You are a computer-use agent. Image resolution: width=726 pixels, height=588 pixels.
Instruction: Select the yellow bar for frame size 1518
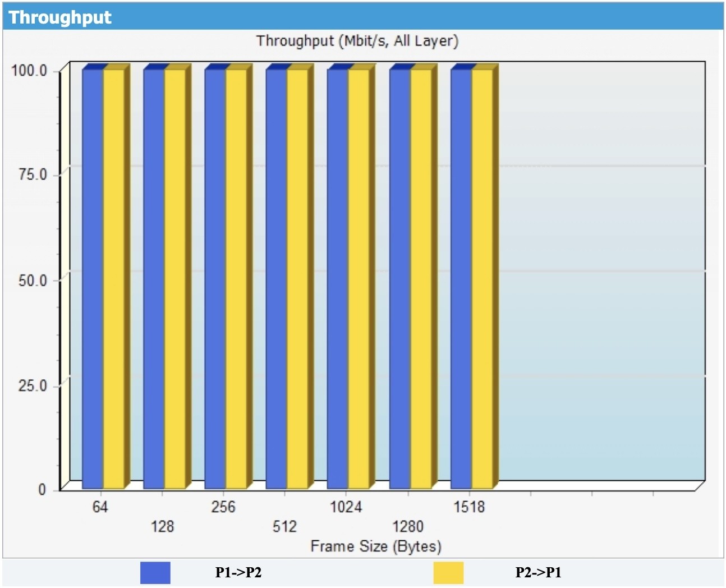tap(483, 279)
